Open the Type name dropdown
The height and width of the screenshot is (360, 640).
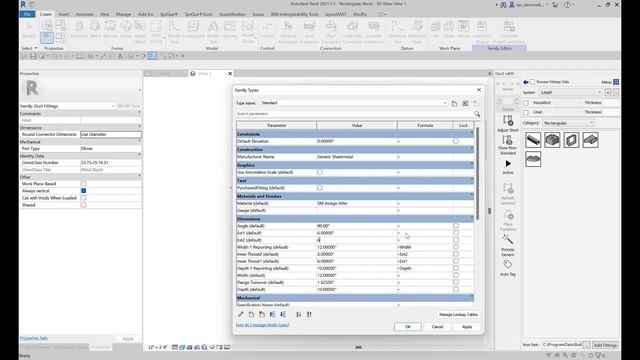coord(445,103)
